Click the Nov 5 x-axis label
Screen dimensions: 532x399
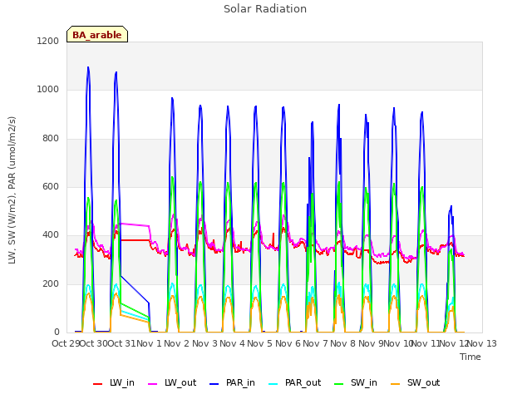pyautogui.click(x=259, y=343)
